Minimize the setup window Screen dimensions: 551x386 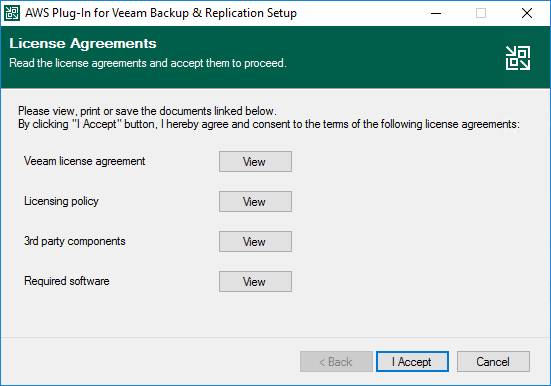click(436, 13)
